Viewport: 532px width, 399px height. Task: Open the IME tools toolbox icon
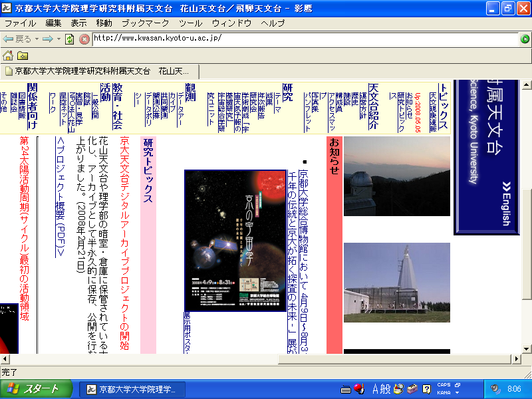point(412,389)
